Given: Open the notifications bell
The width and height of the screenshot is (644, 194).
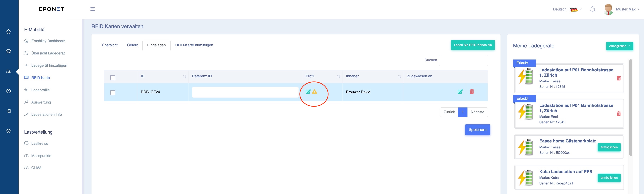Looking at the screenshot, I should [593, 9].
